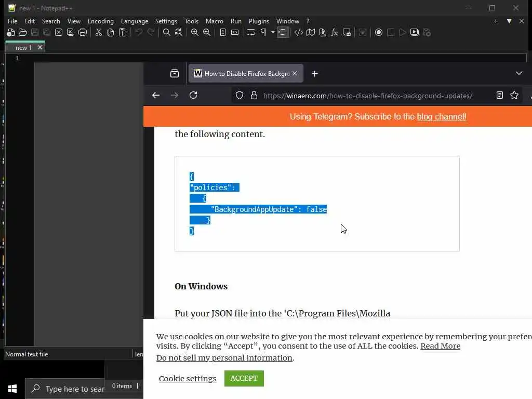The image size is (532, 399).
Task: Reload the winaero page
Action: (193, 96)
